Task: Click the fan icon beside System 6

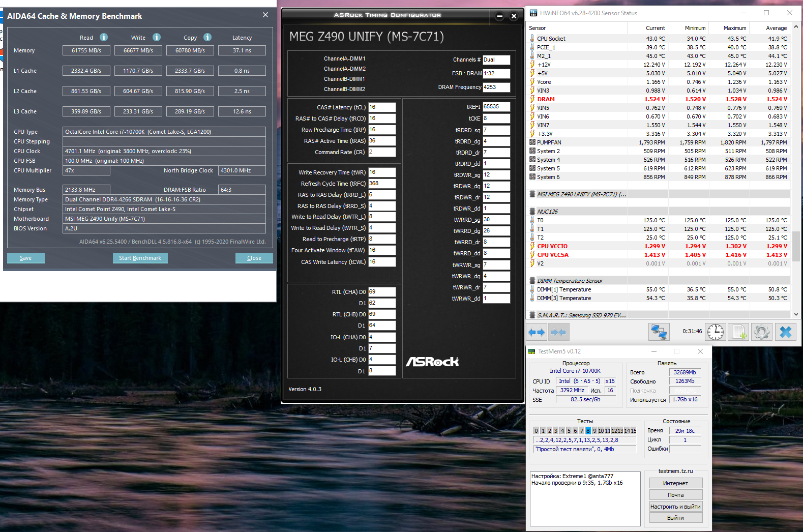Action: point(532,177)
